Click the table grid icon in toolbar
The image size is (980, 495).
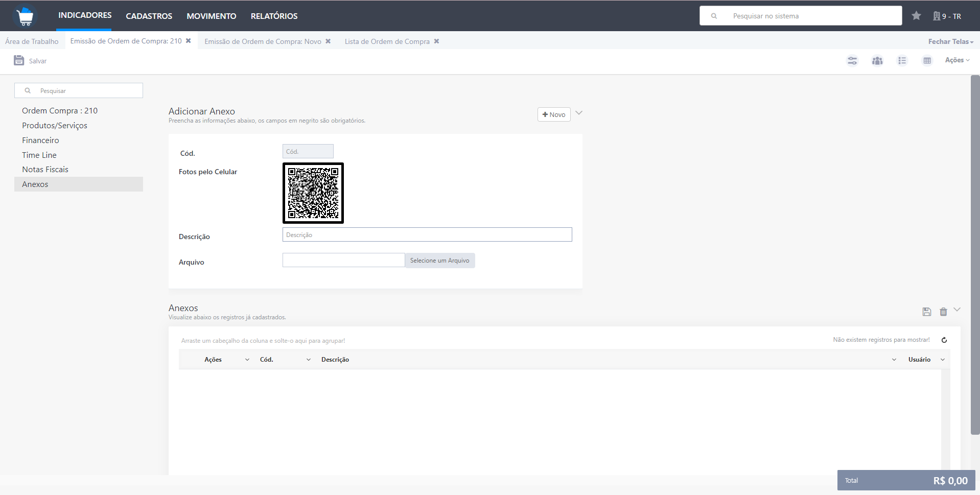927,61
